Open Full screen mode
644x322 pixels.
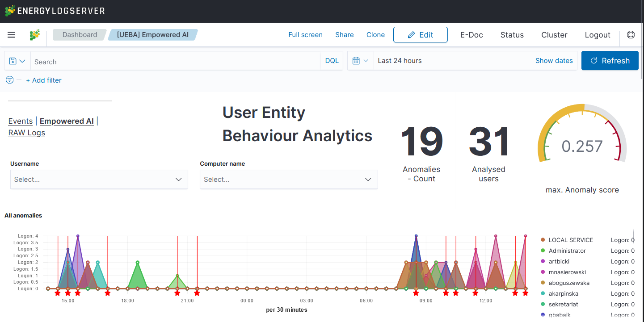pos(305,35)
